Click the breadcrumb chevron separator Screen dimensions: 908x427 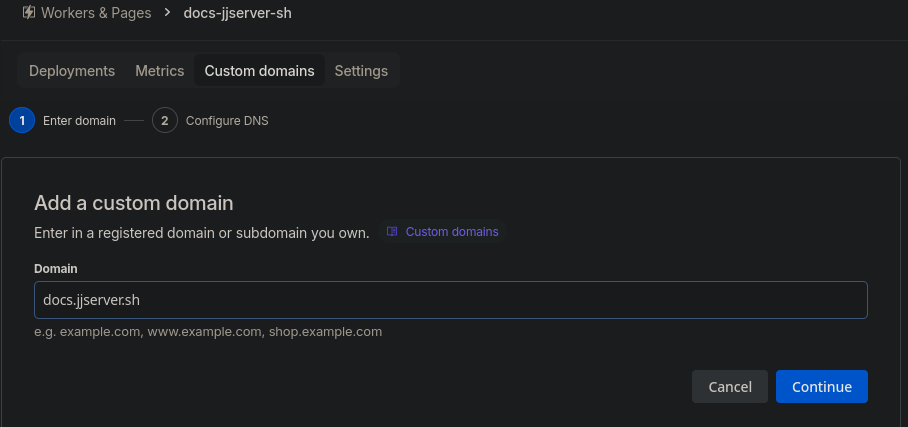click(167, 12)
